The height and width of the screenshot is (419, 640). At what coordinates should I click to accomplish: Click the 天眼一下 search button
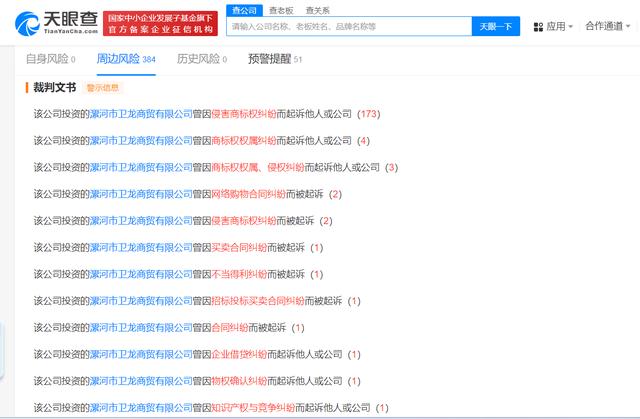[496, 27]
